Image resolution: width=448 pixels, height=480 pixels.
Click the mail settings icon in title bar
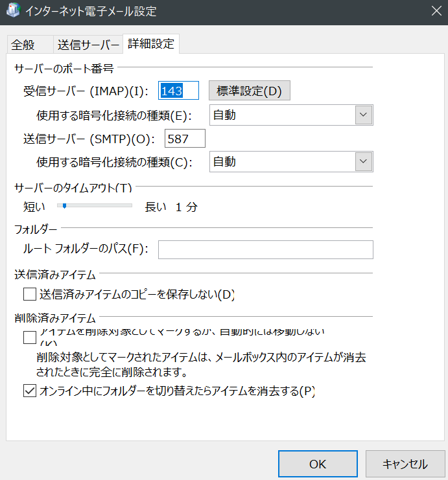(x=13, y=11)
